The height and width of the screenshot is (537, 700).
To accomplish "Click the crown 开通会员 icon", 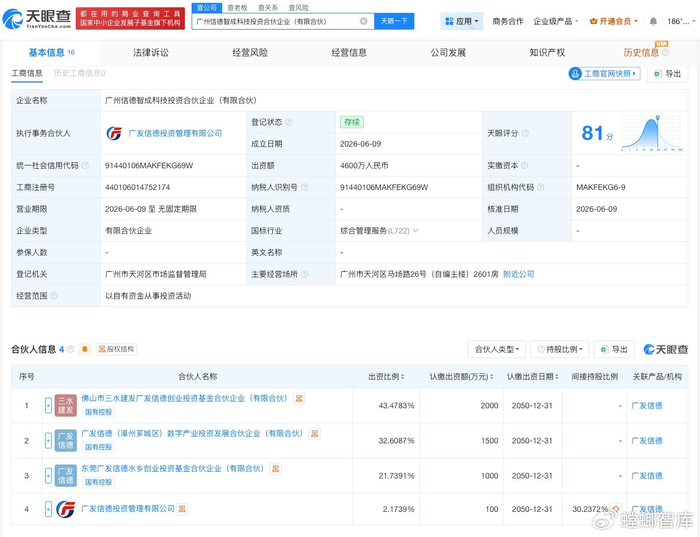I will [593, 21].
